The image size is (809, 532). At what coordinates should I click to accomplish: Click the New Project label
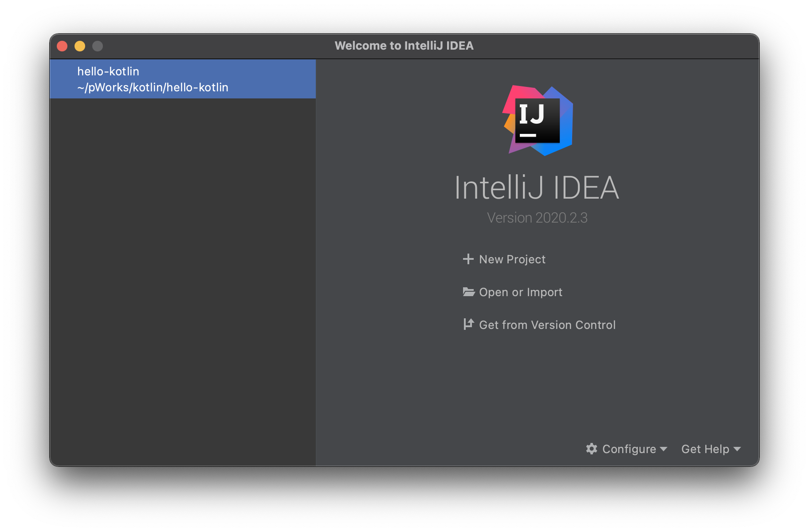(512, 259)
